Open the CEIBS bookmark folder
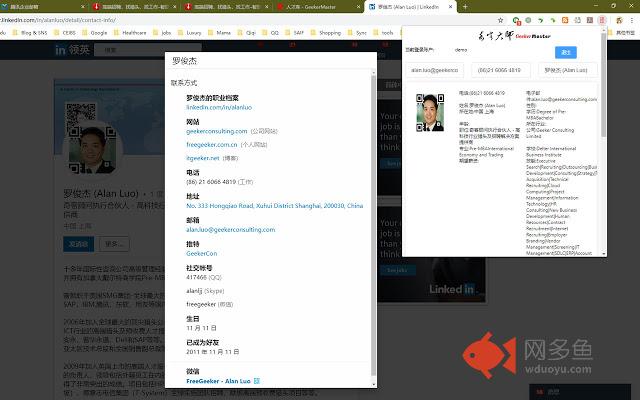Viewport: 640px width, 400px height. point(65,33)
